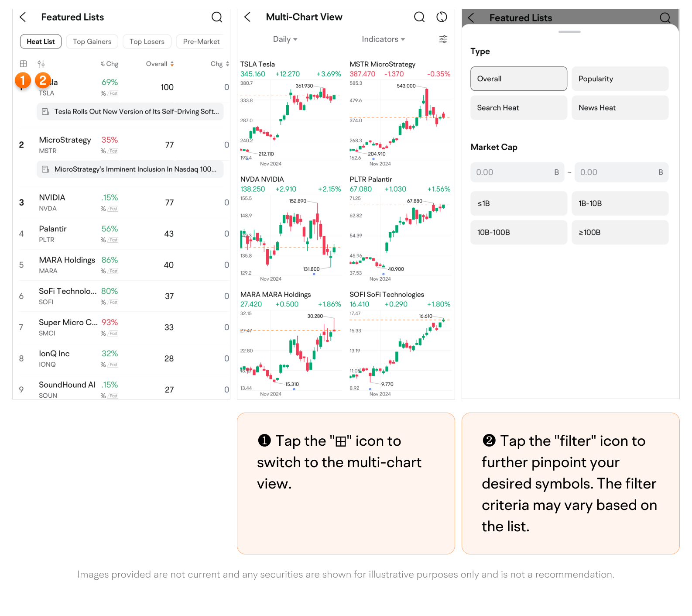Tap the multi-chart grid icon

pos(24,64)
